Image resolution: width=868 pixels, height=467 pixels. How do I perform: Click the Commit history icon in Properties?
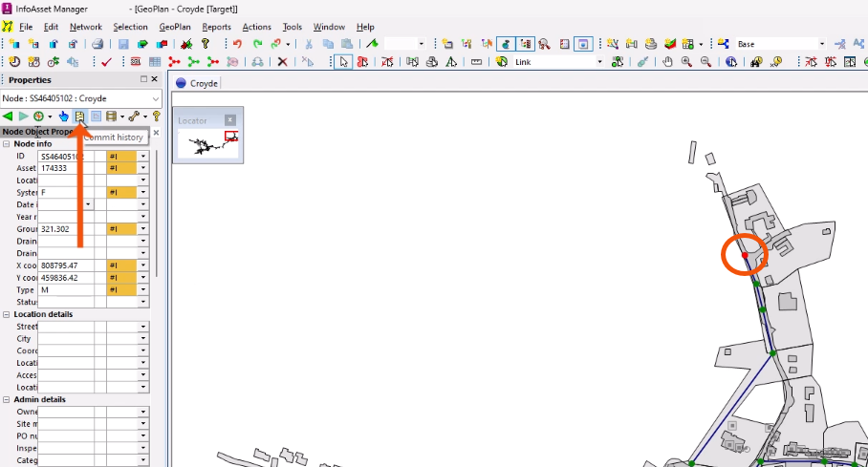(x=79, y=117)
